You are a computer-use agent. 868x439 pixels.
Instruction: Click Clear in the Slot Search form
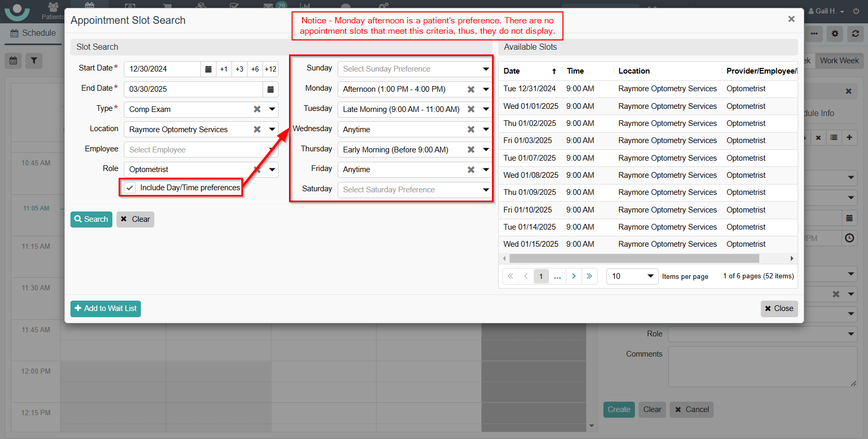pyautogui.click(x=135, y=219)
